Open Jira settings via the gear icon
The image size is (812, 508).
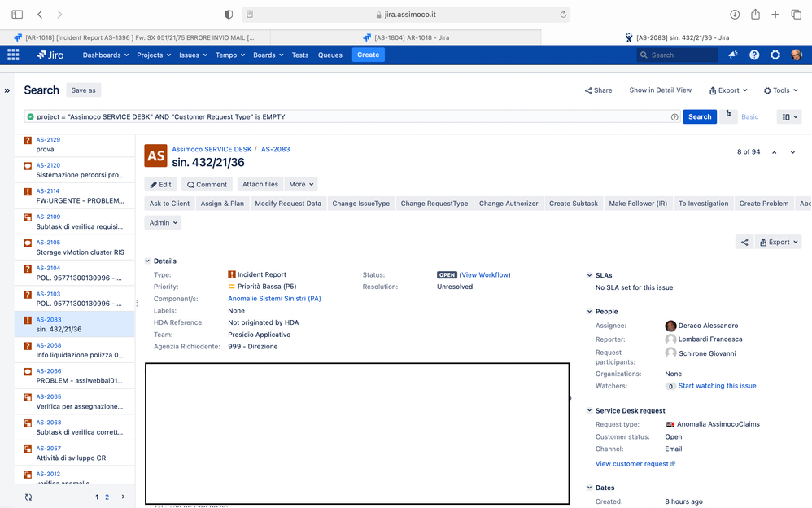coord(775,55)
